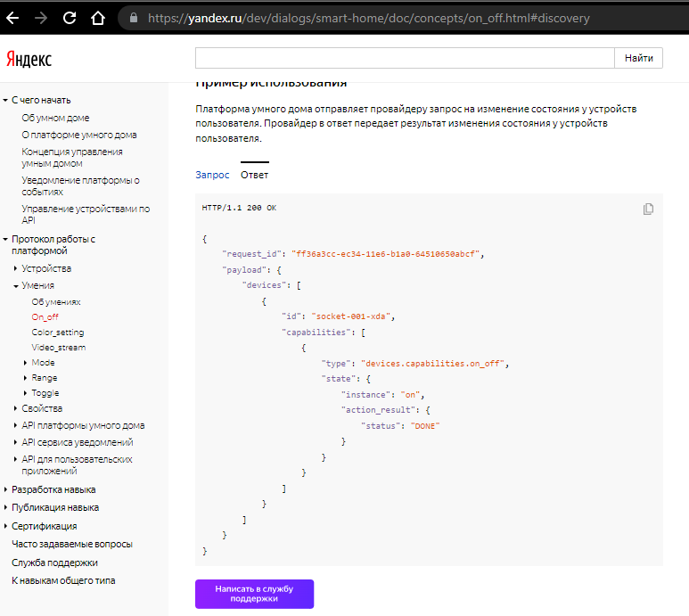Image resolution: width=689 pixels, height=616 pixels.
Task: Click the padlock site security icon
Action: (134, 18)
